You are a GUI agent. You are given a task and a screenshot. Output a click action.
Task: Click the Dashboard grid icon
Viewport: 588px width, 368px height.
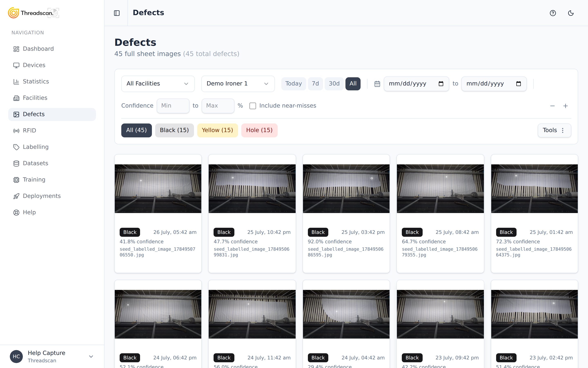[x=16, y=49]
